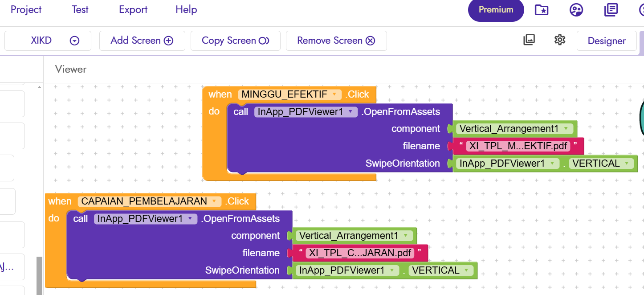Click the Copy Screen overlapping-circles icon
This screenshot has width=644, height=295.
(264, 41)
